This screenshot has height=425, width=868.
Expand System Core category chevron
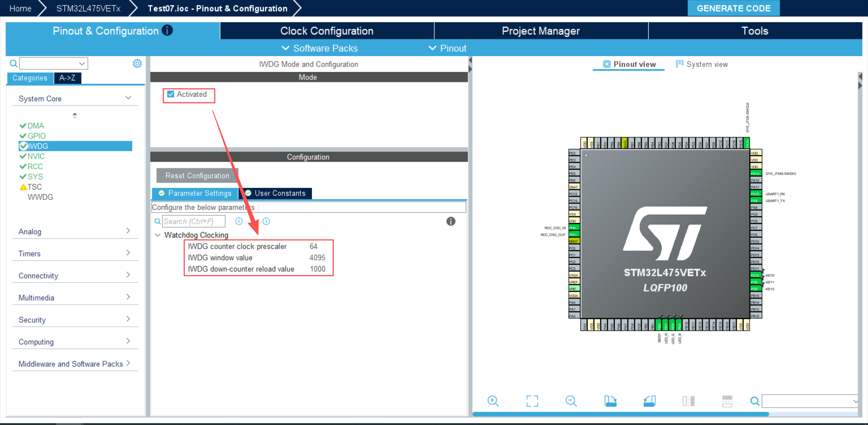tap(128, 98)
